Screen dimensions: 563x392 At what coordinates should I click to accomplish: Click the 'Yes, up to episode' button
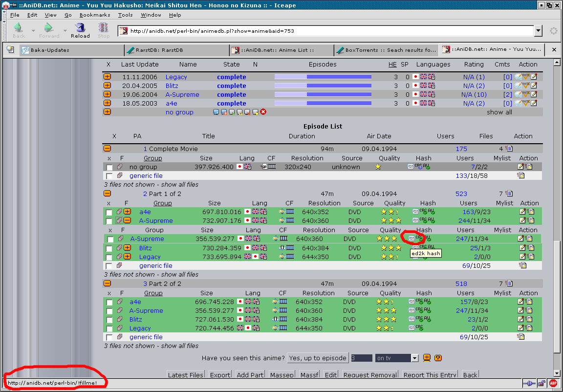point(318,358)
